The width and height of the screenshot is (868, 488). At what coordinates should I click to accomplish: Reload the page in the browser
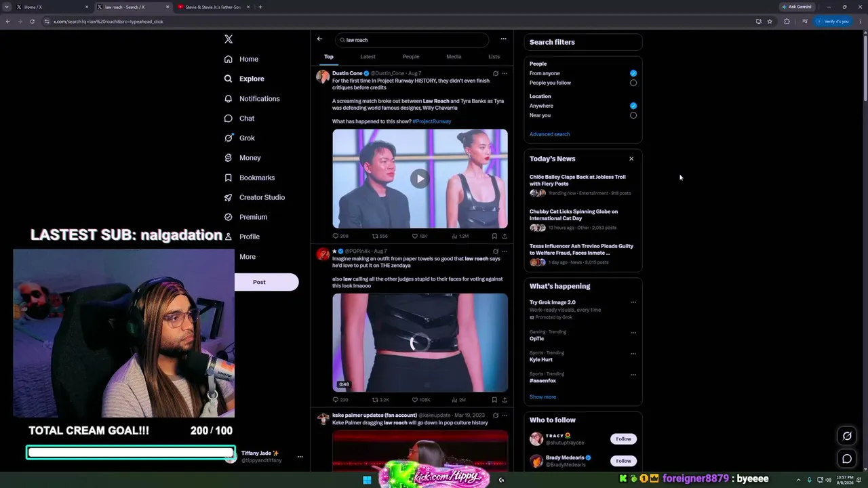coord(33,21)
